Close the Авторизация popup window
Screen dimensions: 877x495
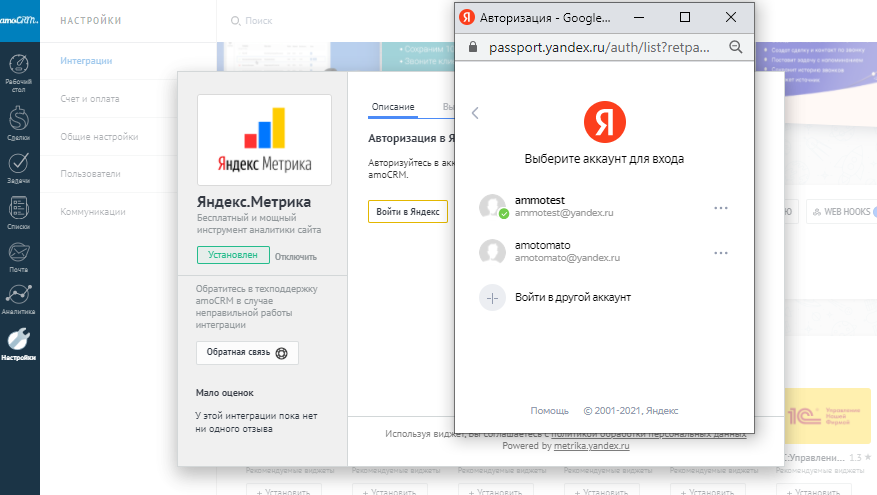click(x=730, y=17)
